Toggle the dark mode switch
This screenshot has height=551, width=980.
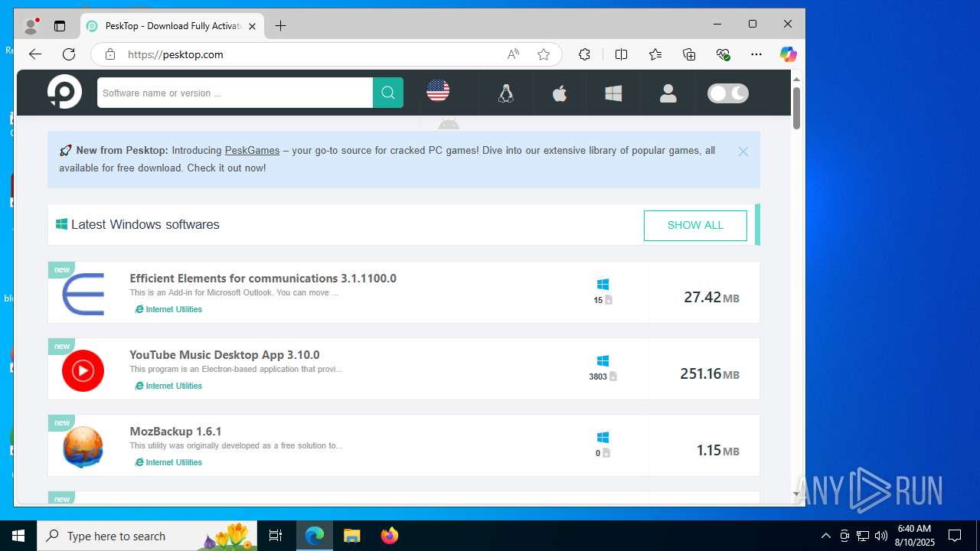point(728,93)
